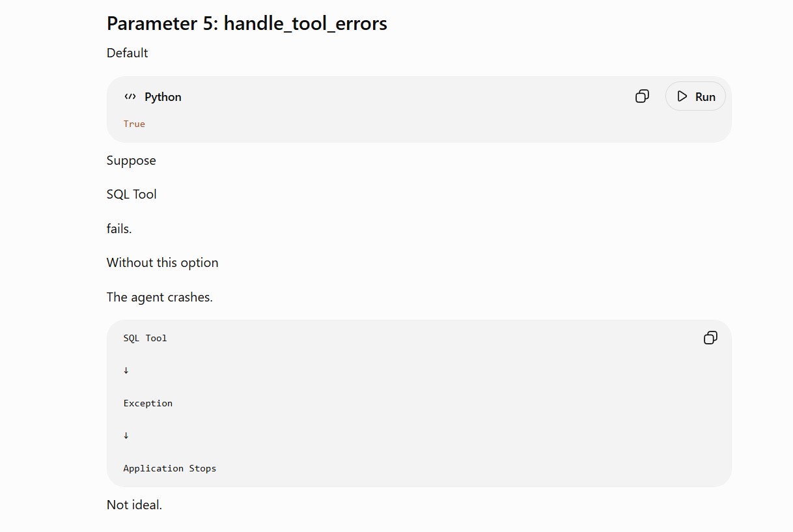Click the True value in the code block

134,124
